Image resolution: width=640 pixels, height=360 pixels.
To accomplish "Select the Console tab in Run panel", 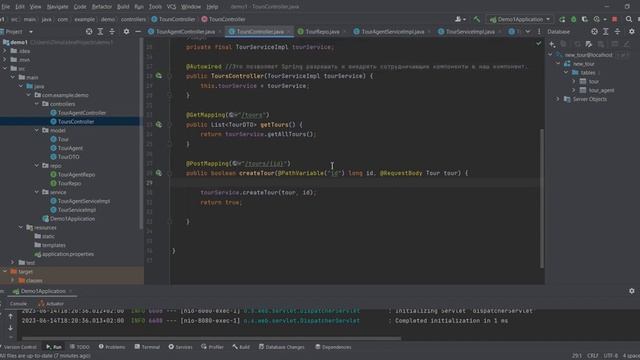I will coord(18,304).
